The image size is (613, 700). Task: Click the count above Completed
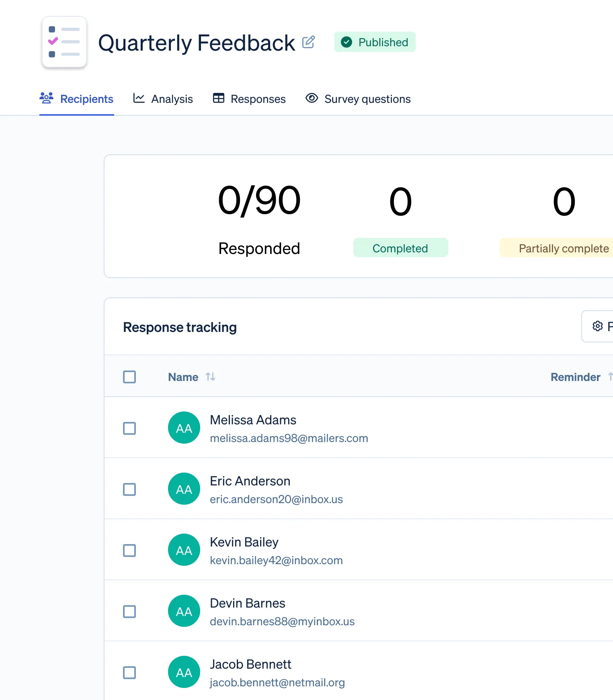400,202
